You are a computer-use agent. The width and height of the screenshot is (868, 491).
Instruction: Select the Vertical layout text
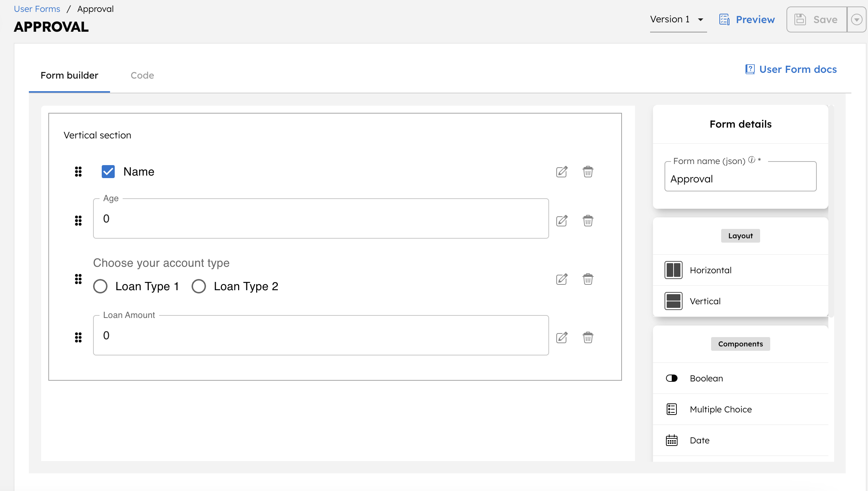[705, 301]
